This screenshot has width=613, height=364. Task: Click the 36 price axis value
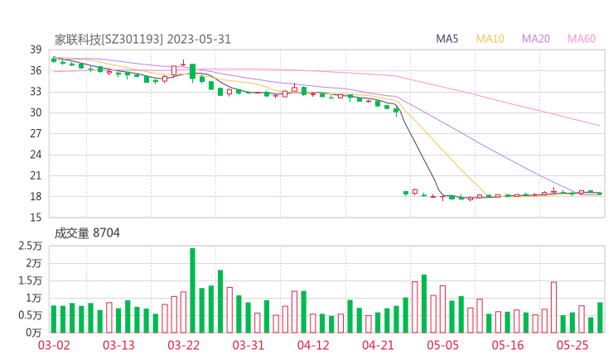click(36, 70)
